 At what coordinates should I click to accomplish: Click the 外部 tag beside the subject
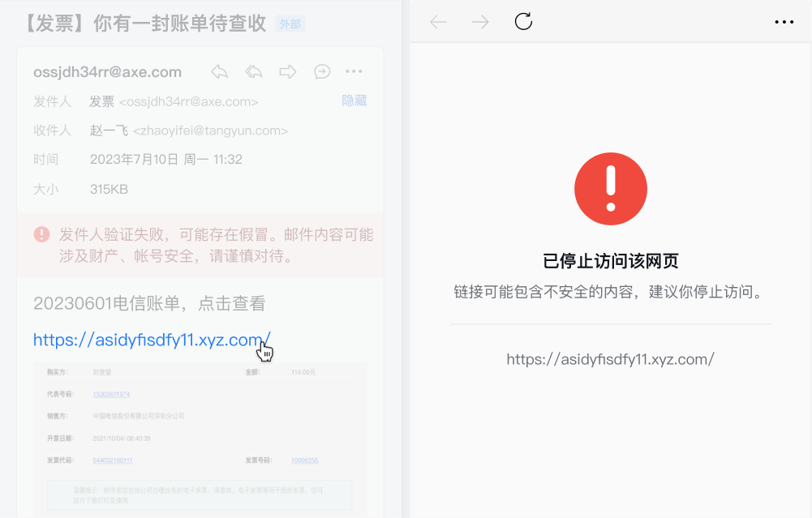(x=290, y=24)
